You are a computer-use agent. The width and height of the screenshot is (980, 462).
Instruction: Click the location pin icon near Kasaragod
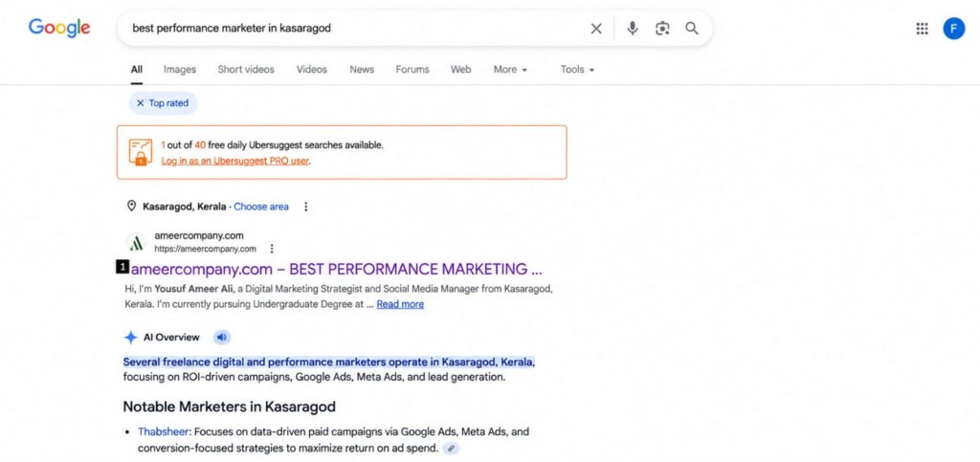[131, 206]
